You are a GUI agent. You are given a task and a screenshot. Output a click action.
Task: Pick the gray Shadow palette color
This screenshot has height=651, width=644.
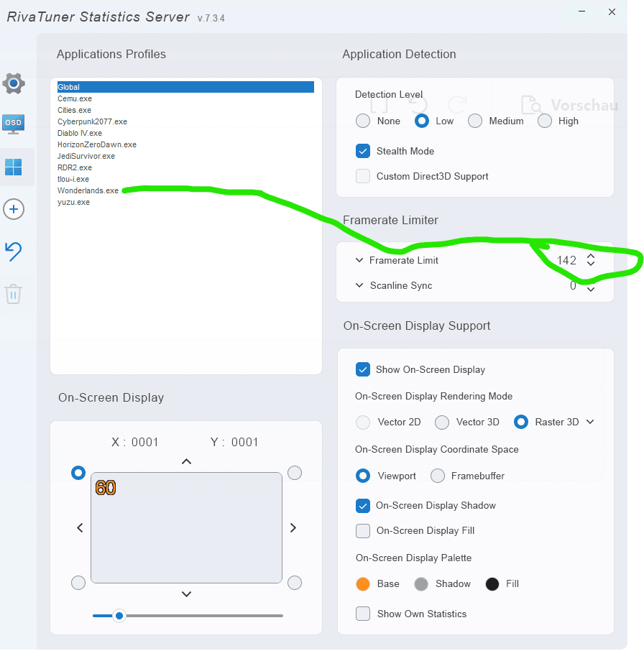421,583
